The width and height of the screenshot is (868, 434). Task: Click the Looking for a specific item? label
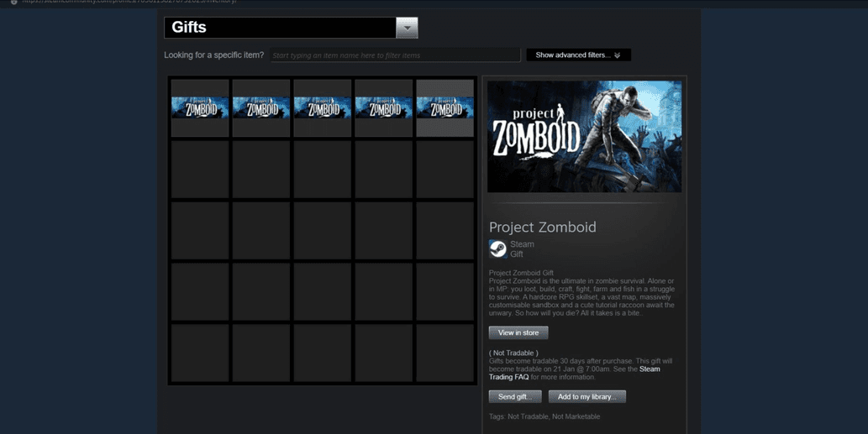(213, 55)
